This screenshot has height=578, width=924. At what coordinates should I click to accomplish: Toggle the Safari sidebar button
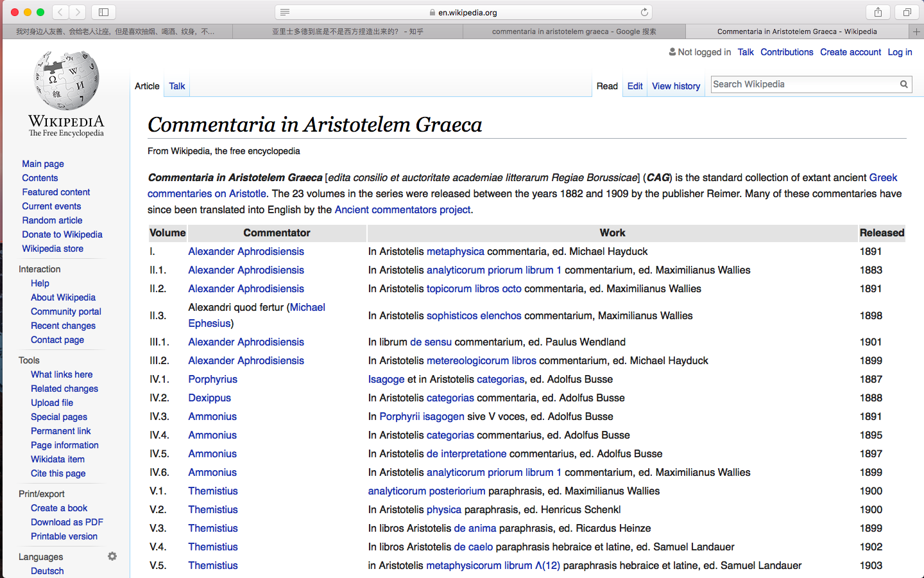click(x=103, y=12)
